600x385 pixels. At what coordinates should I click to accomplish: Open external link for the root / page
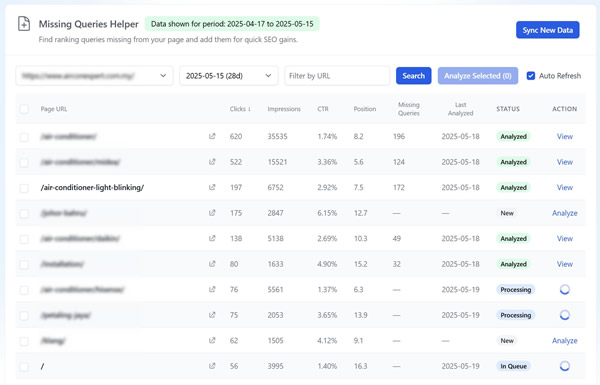212,366
